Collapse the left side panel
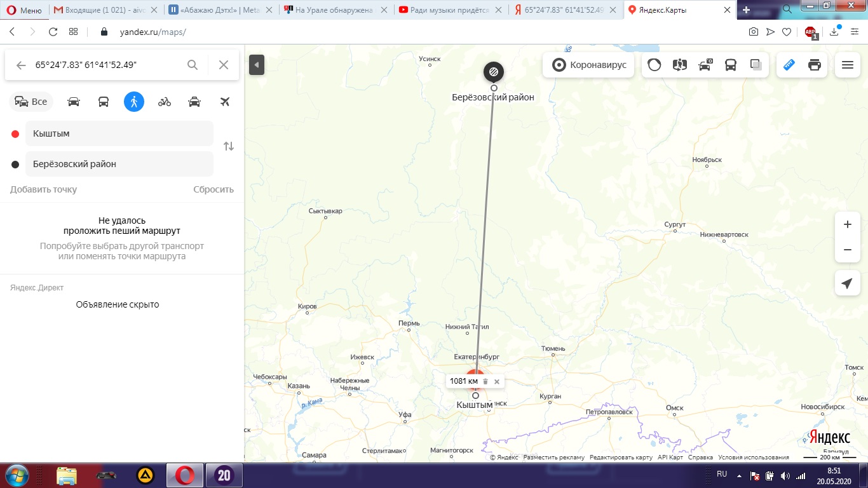The height and width of the screenshot is (488, 868). click(257, 65)
